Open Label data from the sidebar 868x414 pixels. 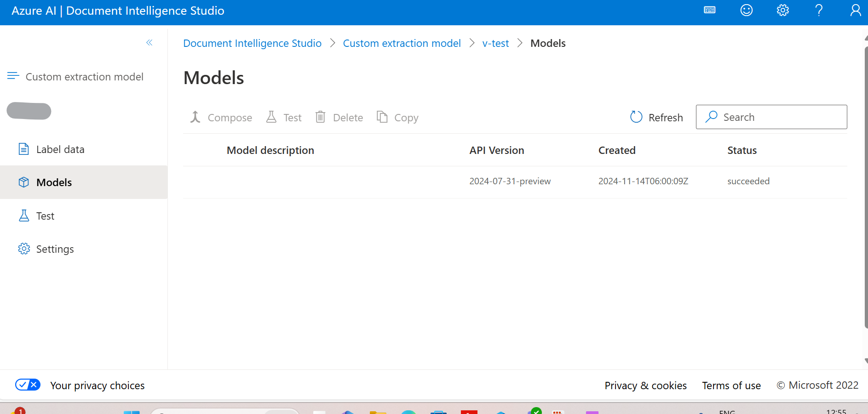coord(60,149)
